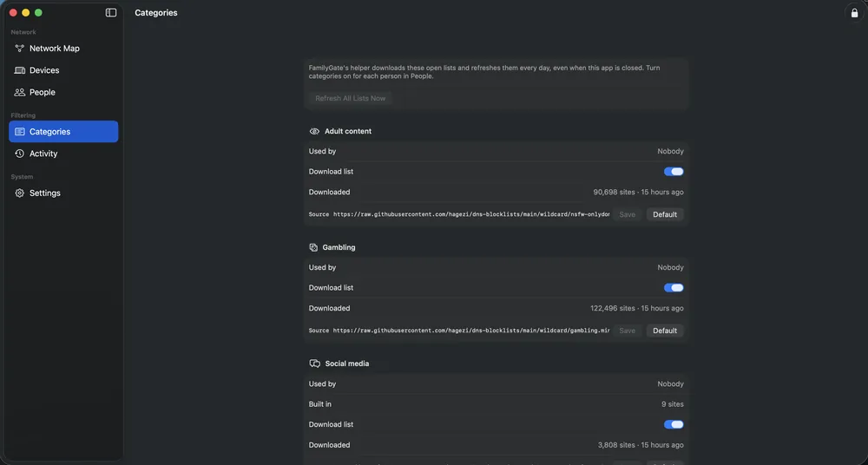The image size is (868, 465).
Task: Click the Adult content heading
Action: (348, 131)
